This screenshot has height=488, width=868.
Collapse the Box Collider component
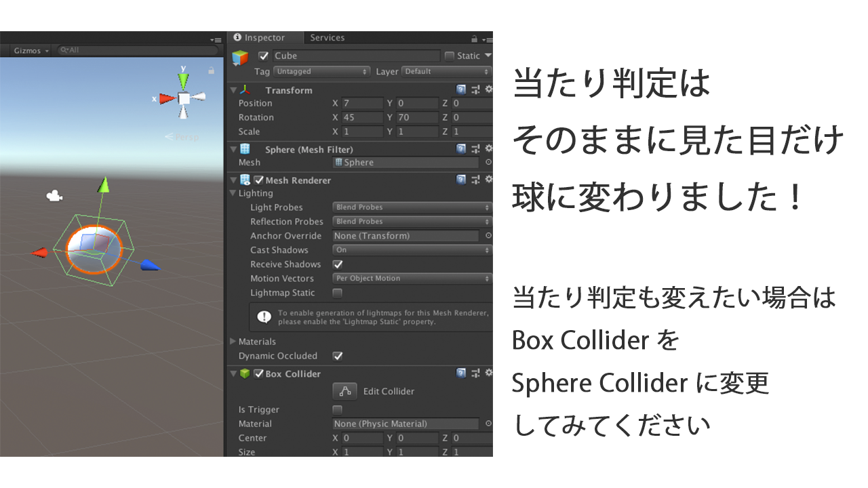tap(234, 373)
